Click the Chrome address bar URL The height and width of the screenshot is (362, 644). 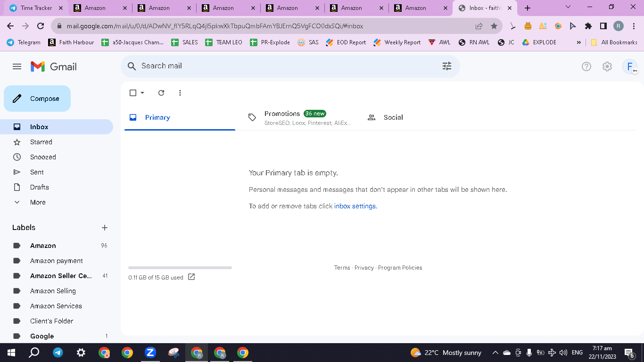coord(215,26)
